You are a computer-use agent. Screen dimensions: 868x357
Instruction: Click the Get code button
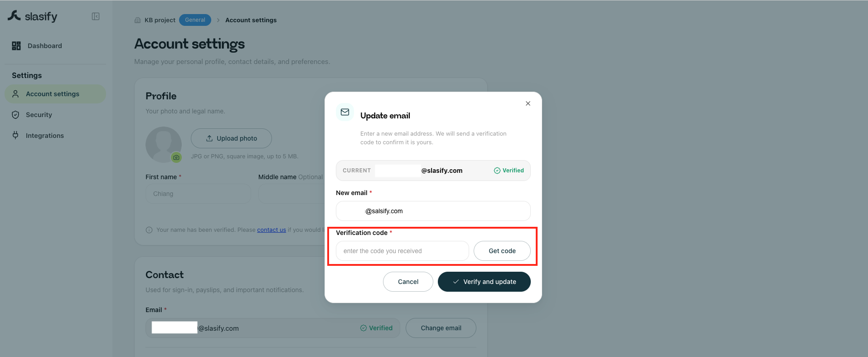pos(502,251)
